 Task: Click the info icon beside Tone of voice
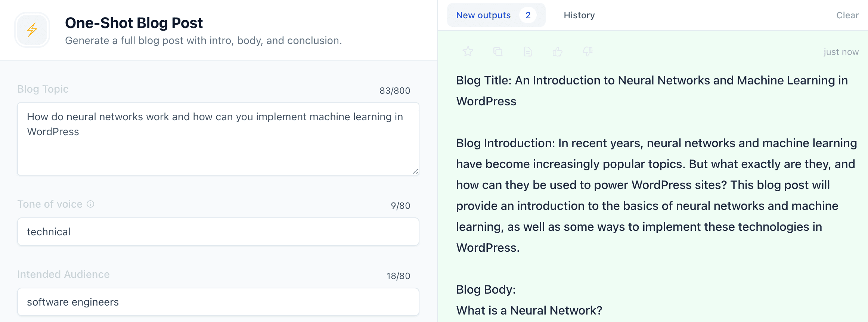[x=90, y=204]
